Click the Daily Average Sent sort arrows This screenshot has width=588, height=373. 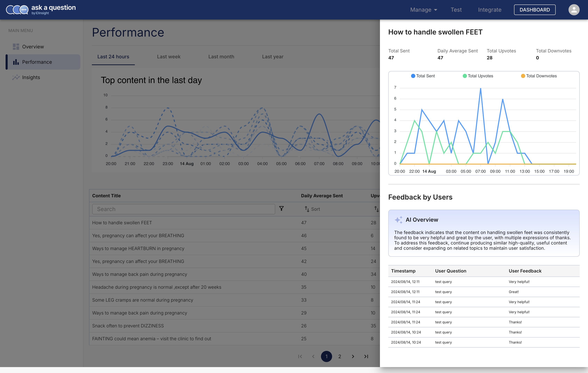(307, 209)
